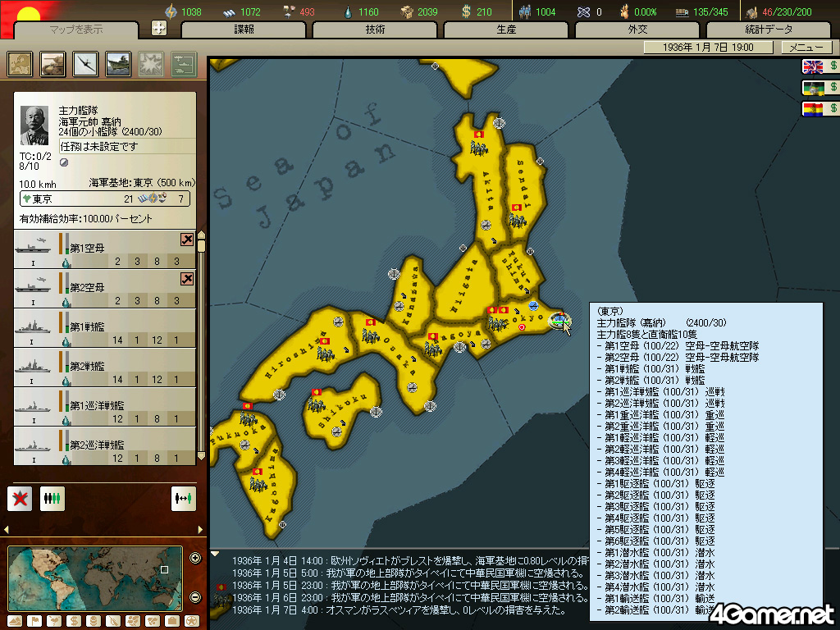This screenshot has width=840, height=630.
Task: Click the manpower soldiers icon
Action: tap(525, 11)
